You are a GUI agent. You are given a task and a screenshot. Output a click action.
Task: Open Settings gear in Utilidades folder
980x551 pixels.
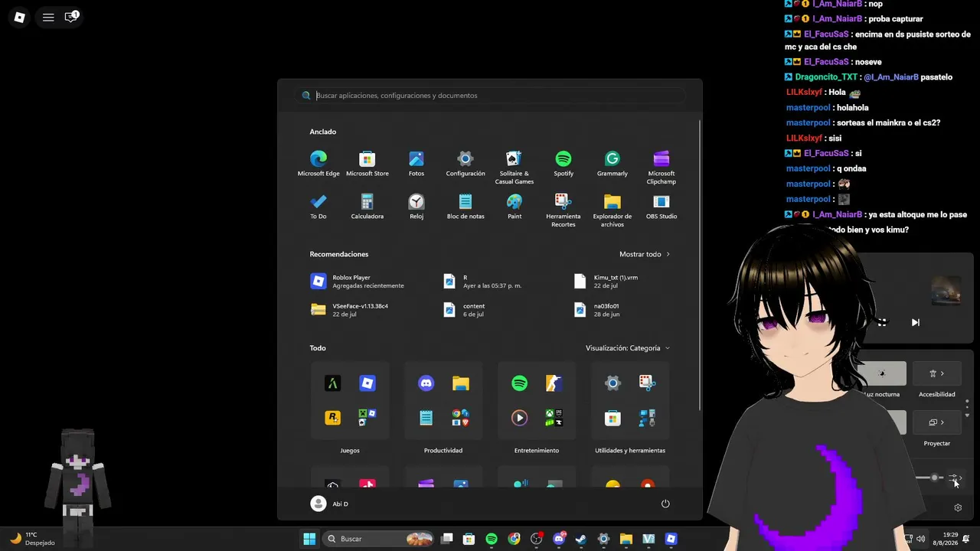(612, 383)
